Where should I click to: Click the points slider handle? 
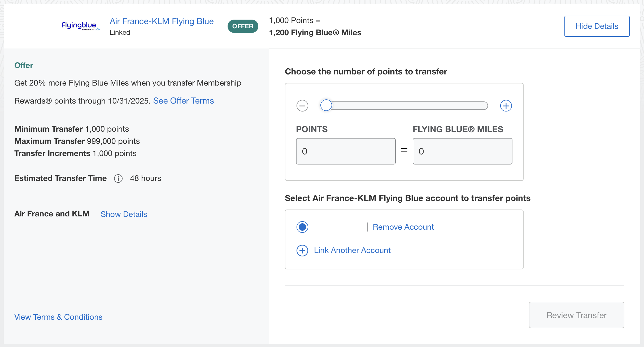[x=326, y=105]
